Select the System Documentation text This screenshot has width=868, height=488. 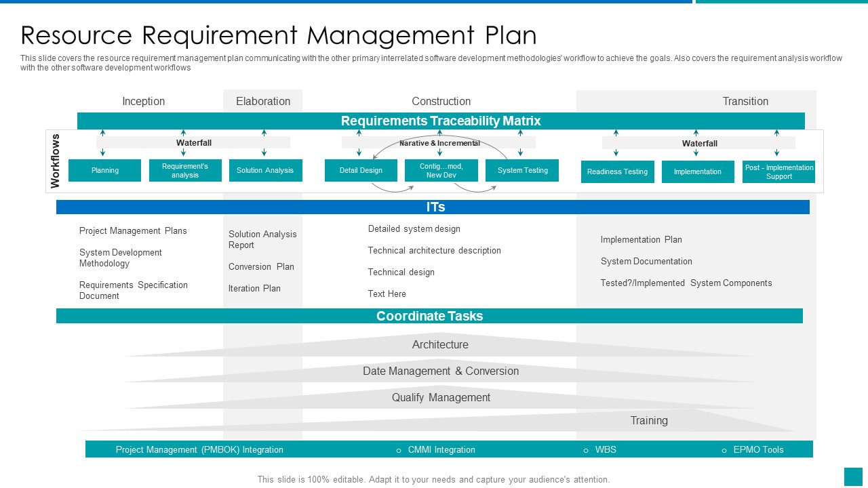[x=646, y=261]
